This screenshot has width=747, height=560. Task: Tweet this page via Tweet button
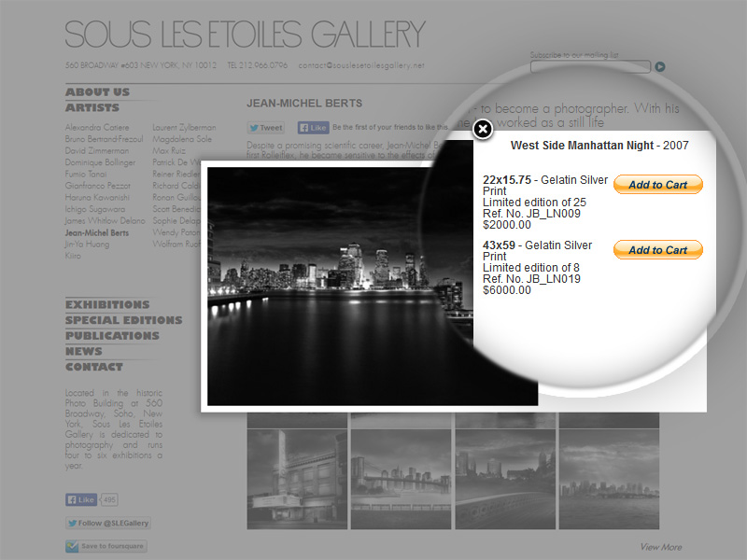coord(266,128)
